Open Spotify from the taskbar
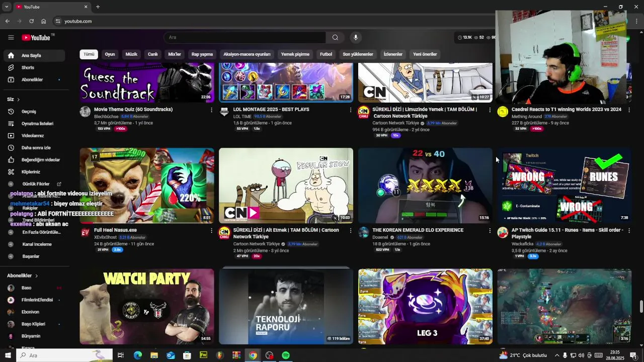This screenshot has width=644, height=362. tap(286, 355)
